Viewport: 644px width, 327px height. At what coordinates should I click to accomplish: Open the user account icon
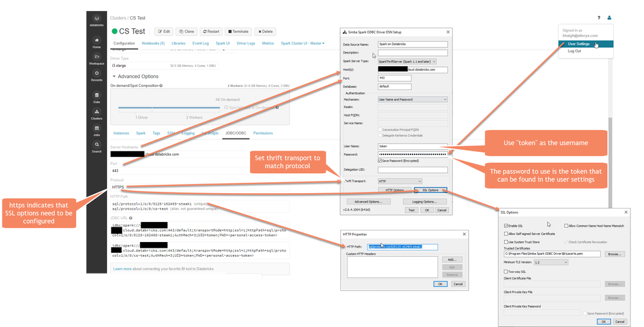(x=609, y=17)
